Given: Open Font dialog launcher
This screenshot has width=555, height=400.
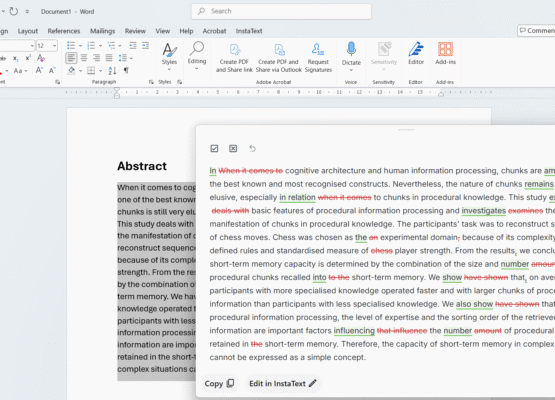Looking at the screenshot, I should coord(57,82).
